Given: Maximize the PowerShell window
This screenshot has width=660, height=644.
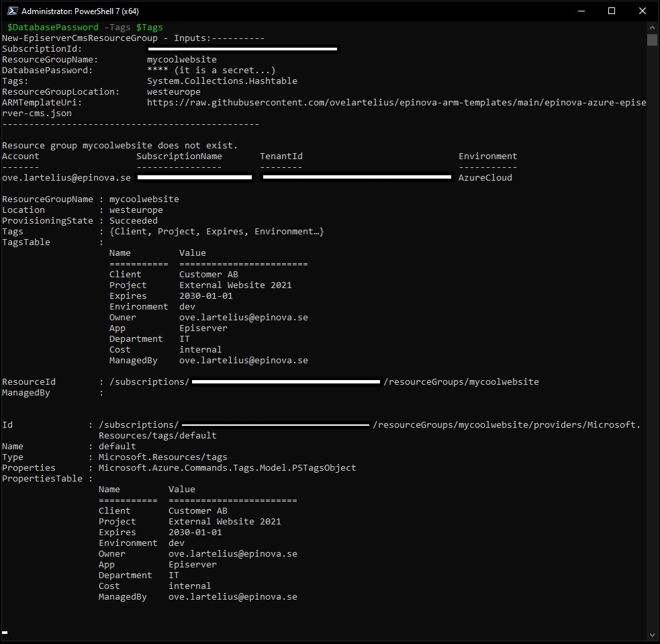Looking at the screenshot, I should (612, 11).
